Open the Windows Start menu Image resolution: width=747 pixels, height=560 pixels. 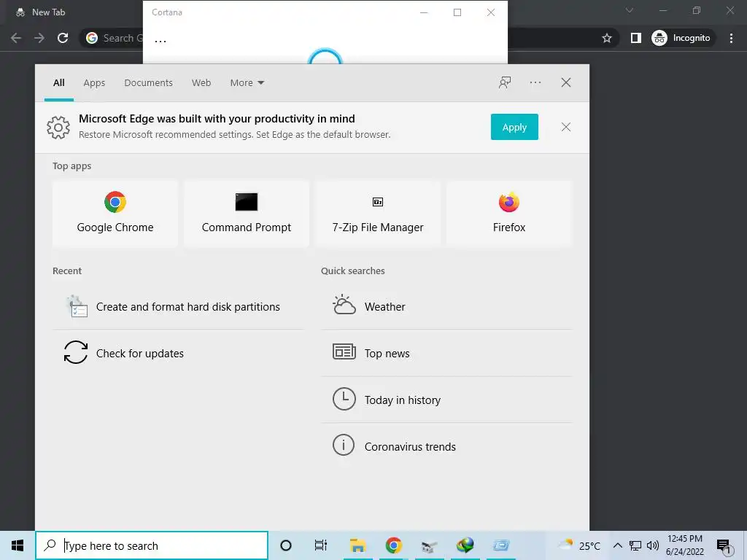pyautogui.click(x=18, y=545)
